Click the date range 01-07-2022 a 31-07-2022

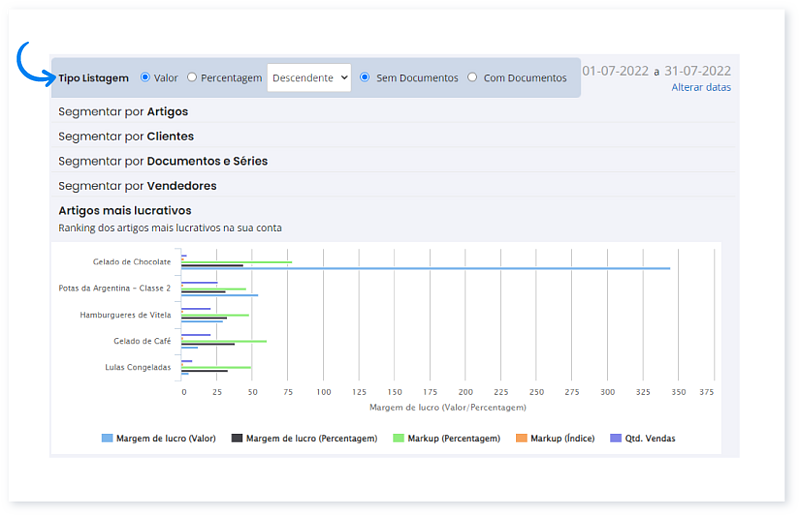[656, 71]
